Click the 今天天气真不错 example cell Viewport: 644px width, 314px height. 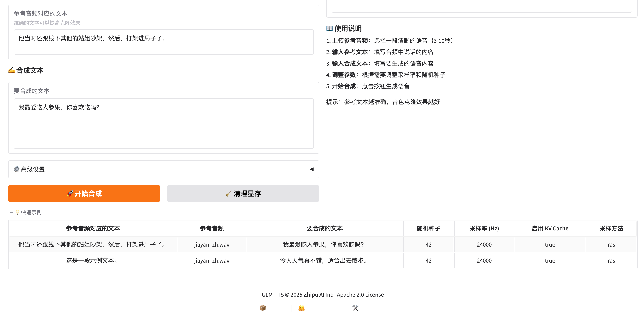pyautogui.click(x=325, y=260)
